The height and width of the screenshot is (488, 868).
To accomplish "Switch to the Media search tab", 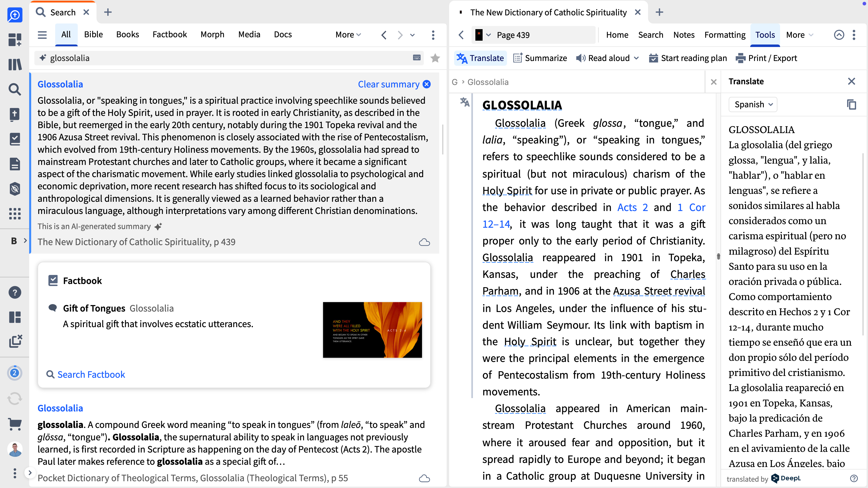I will point(249,34).
